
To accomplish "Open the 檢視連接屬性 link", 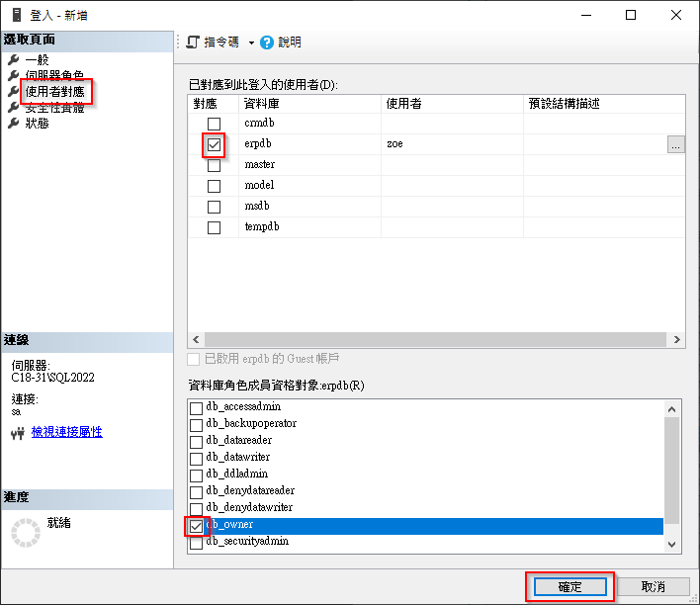I will [67, 432].
